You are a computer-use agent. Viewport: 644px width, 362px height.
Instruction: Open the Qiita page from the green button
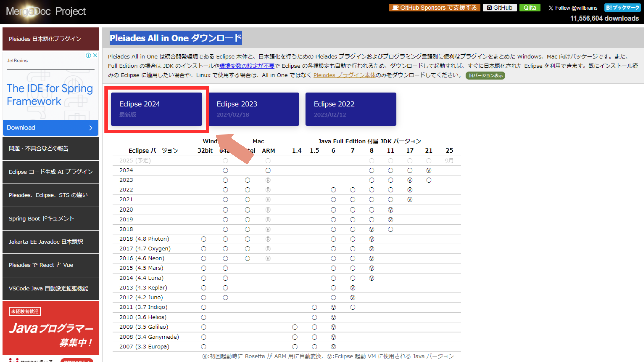point(530,8)
